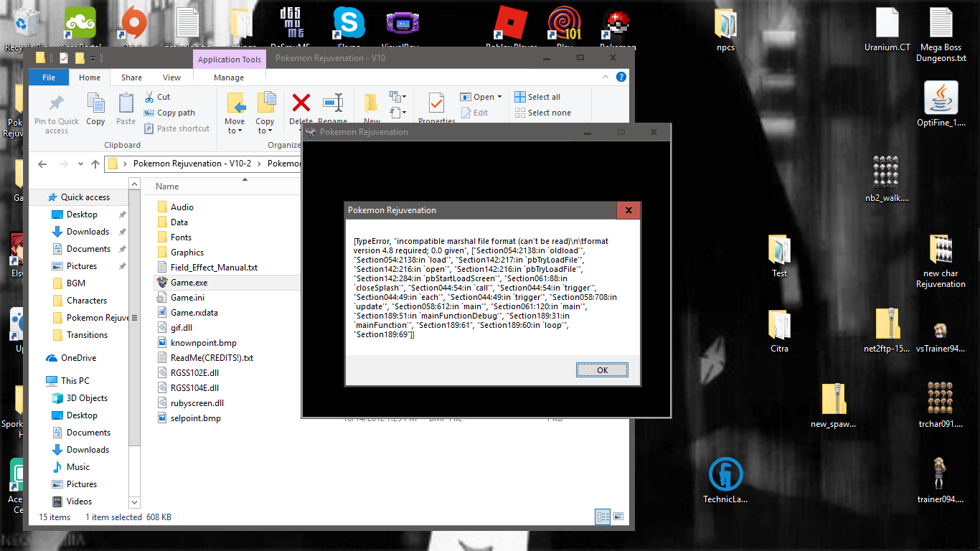Click the Application Tools contextual tab
This screenshot has width=980, height=551.
coord(230,60)
